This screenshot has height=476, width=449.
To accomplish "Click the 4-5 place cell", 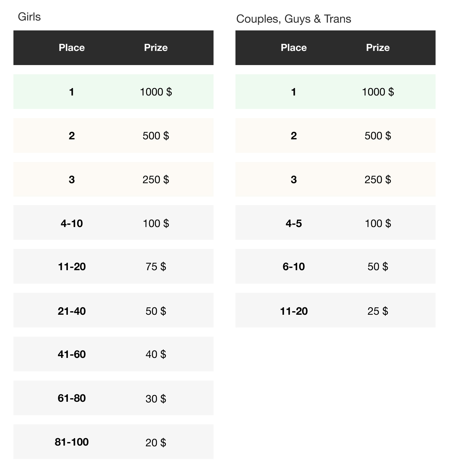I will tap(294, 224).
